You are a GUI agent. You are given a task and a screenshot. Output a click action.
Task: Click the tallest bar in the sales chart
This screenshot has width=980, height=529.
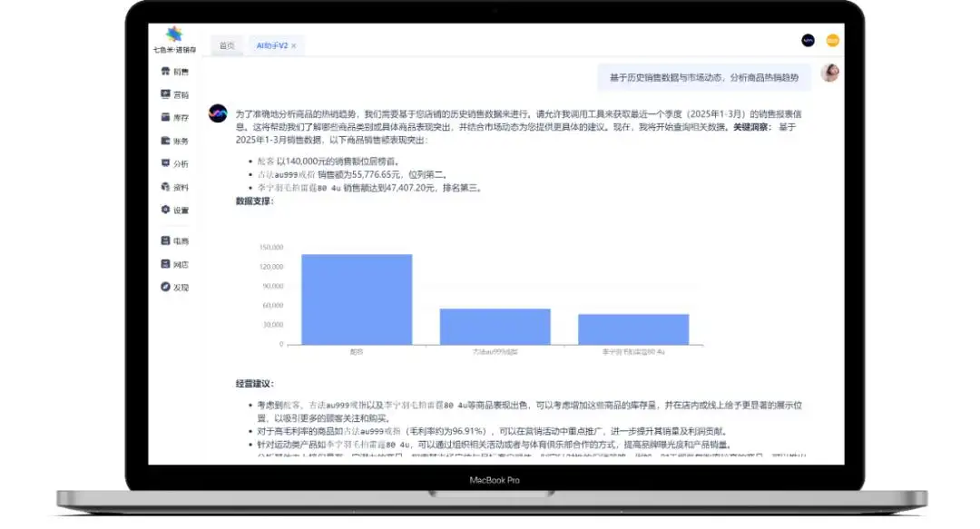click(x=357, y=299)
